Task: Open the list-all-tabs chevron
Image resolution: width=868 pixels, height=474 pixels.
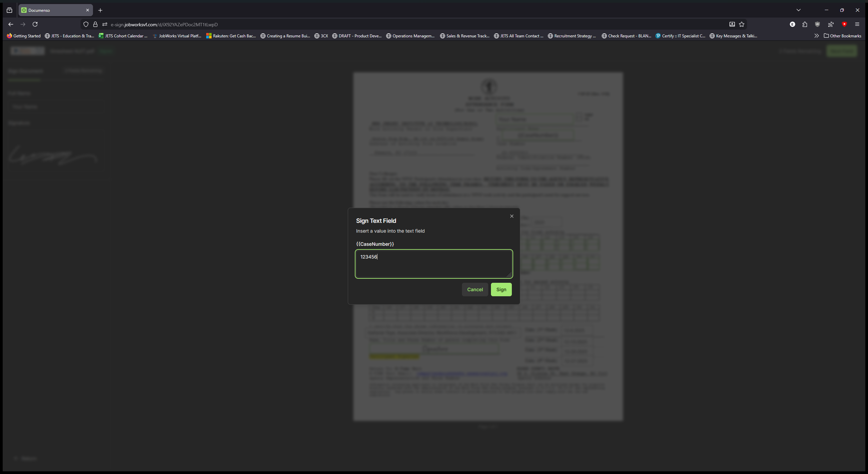Action: point(798,10)
